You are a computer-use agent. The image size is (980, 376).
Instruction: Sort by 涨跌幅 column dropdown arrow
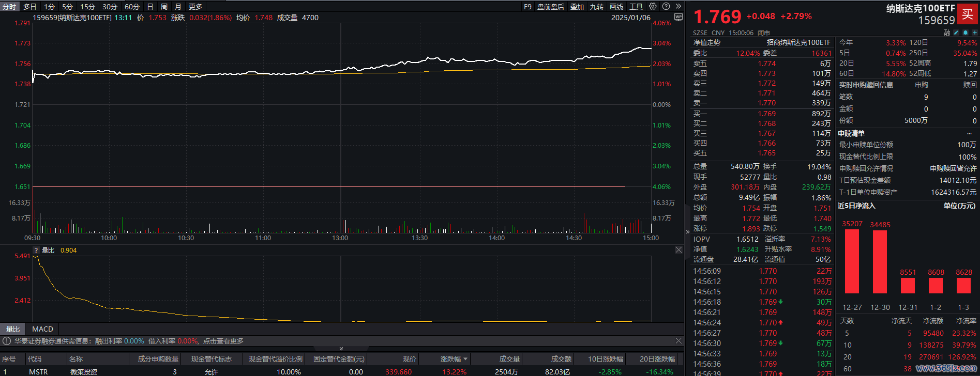click(465, 359)
